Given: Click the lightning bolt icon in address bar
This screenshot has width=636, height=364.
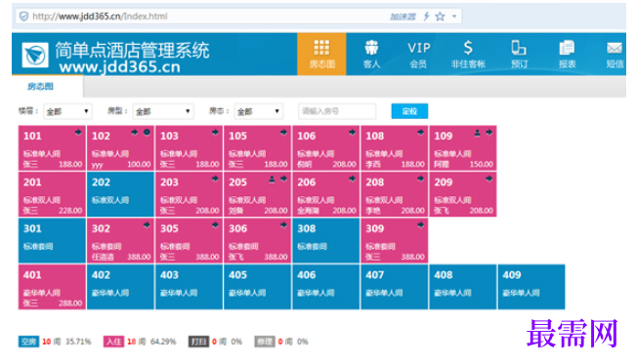Looking at the screenshot, I should coord(426,17).
